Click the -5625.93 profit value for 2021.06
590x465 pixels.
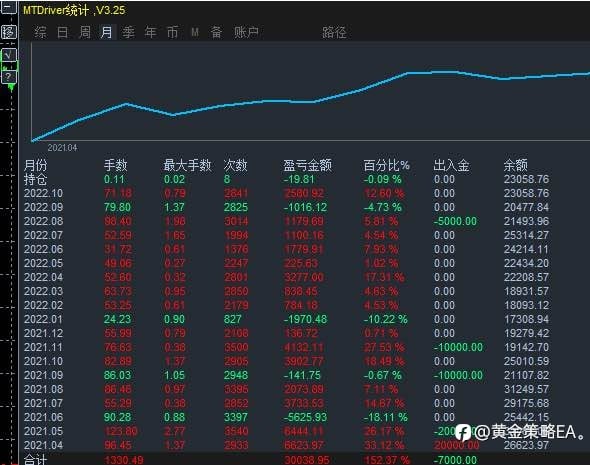pos(305,417)
